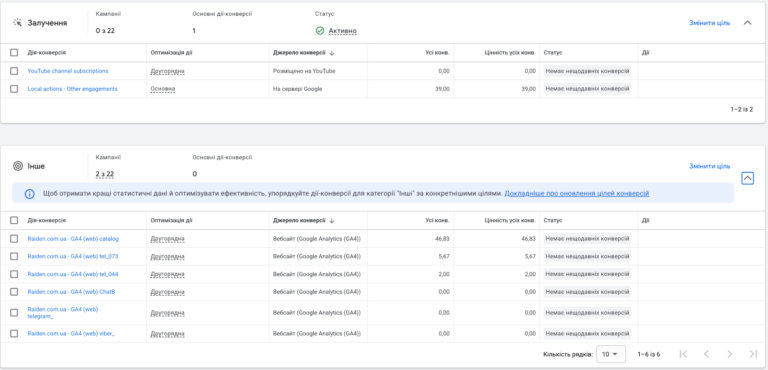Click Розміщено на YouTube source cell

pyautogui.click(x=304, y=71)
